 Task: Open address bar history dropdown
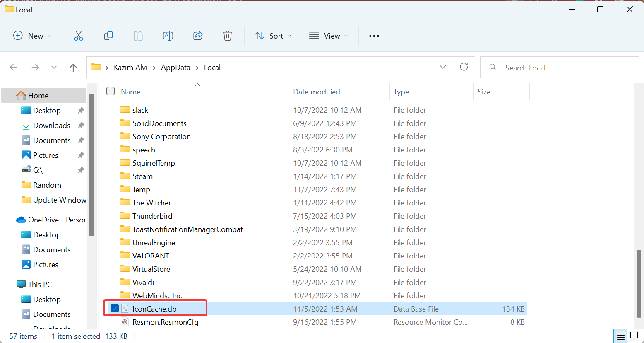(x=443, y=67)
